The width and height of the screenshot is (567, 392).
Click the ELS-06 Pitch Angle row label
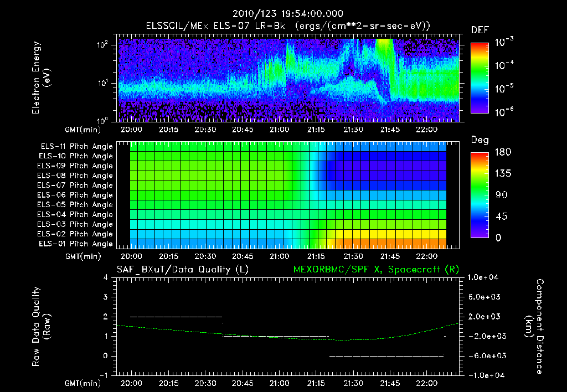75,195
